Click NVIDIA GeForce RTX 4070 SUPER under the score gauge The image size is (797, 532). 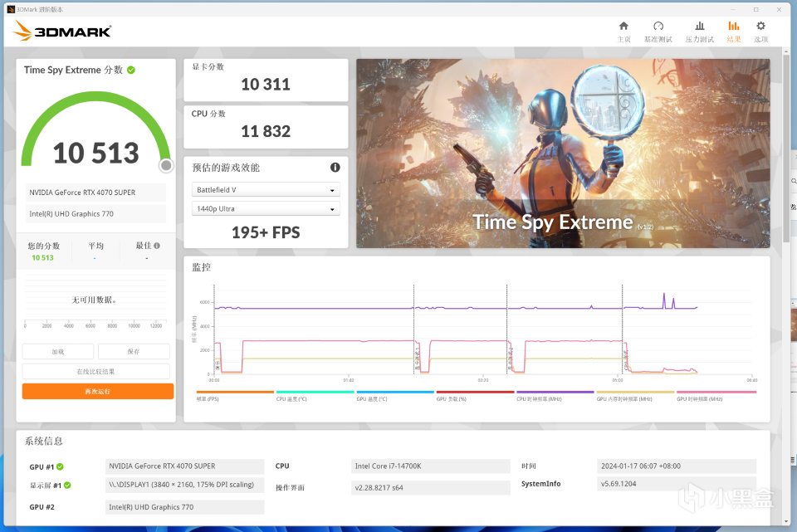(x=96, y=193)
